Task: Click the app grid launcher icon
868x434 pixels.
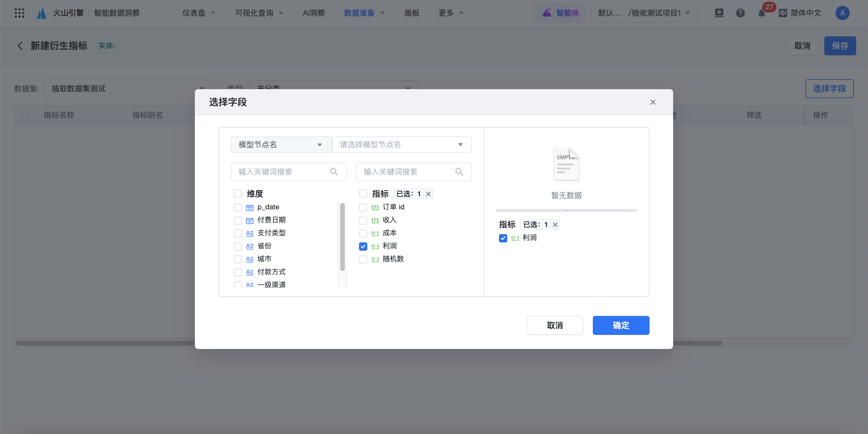Action: point(19,13)
